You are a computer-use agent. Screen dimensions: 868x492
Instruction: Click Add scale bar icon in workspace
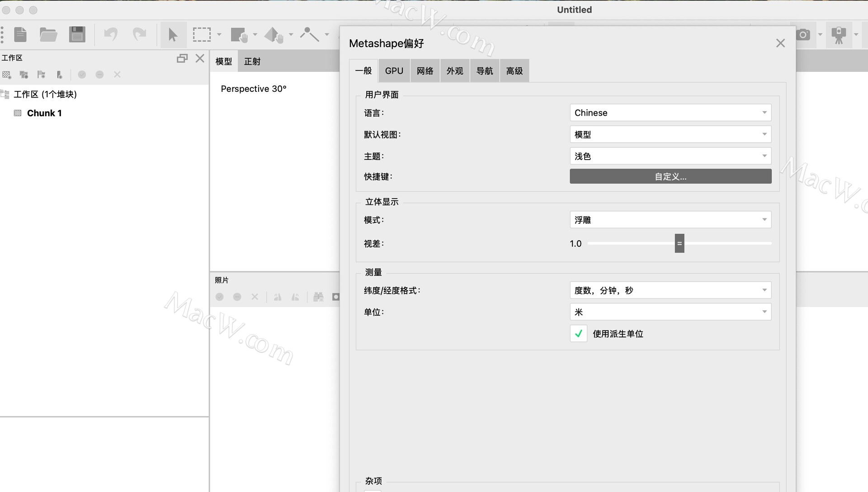(59, 75)
